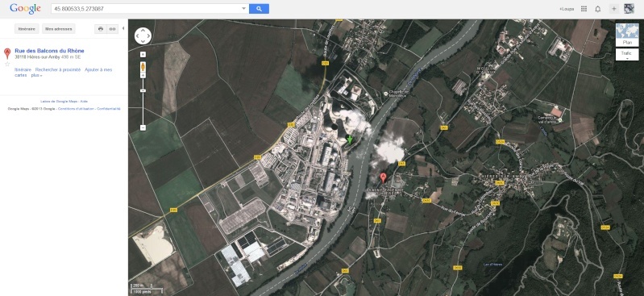644x296 pixels.
Task: Click the red A marker in results list
Action: (x=7, y=53)
